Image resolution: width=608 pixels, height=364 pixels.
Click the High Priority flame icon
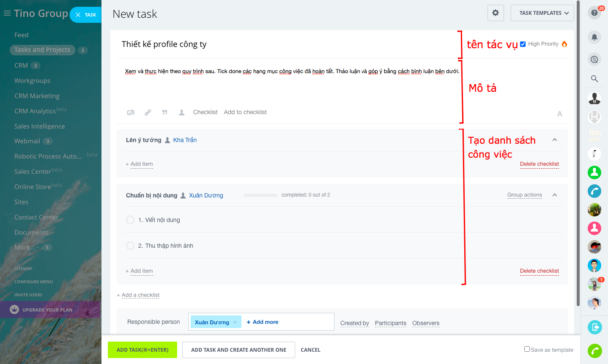coord(564,44)
